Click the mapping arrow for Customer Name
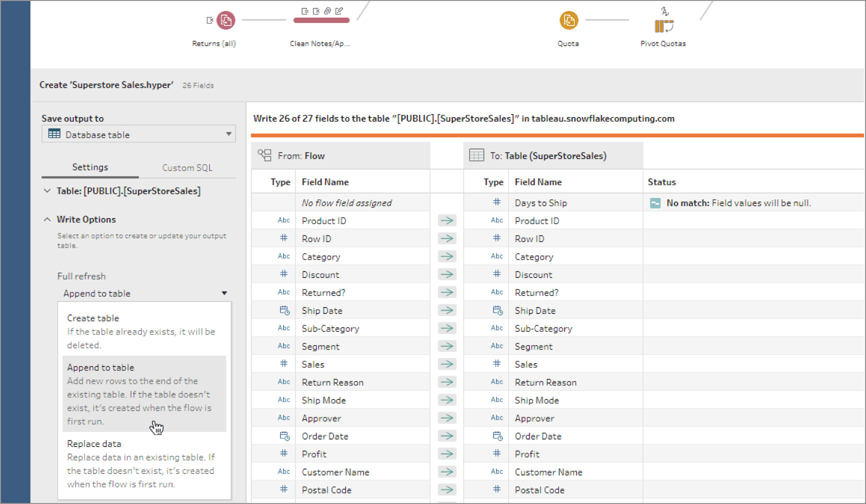The height and width of the screenshot is (504, 866). tap(447, 472)
